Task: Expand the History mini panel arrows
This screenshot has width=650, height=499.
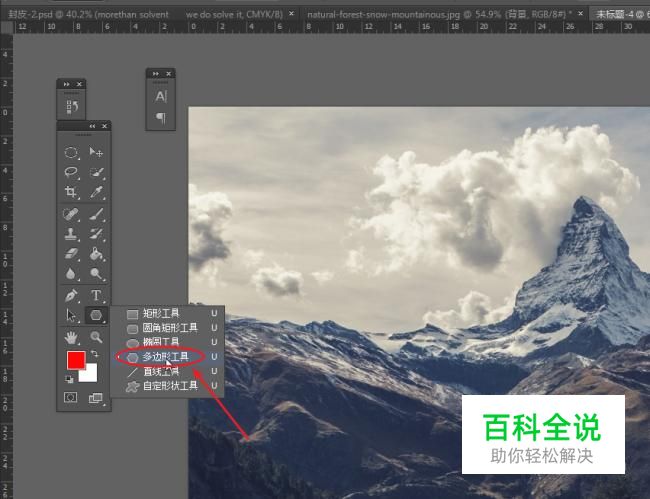Action: 66,84
